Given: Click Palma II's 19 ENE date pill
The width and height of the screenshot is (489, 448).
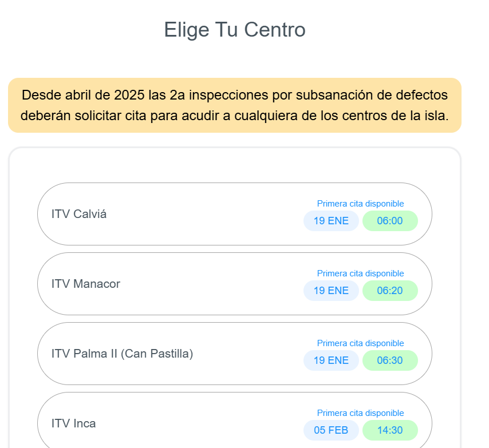Looking at the screenshot, I should (331, 360).
